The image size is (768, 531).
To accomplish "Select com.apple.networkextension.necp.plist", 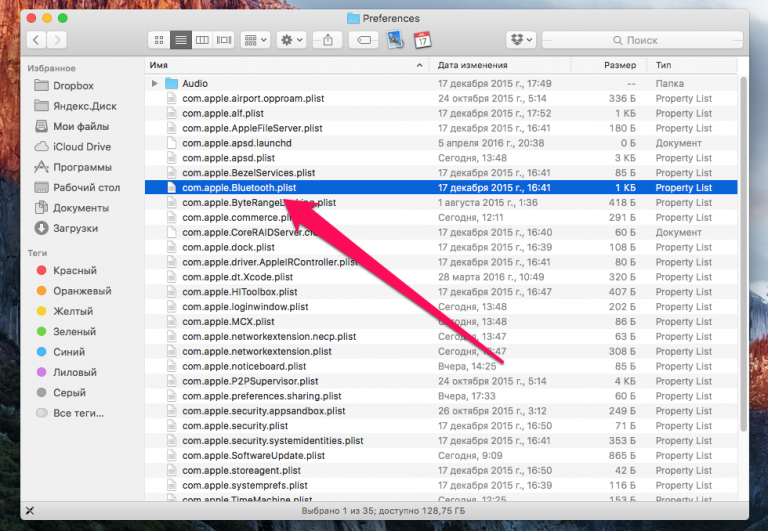I will point(441,337).
